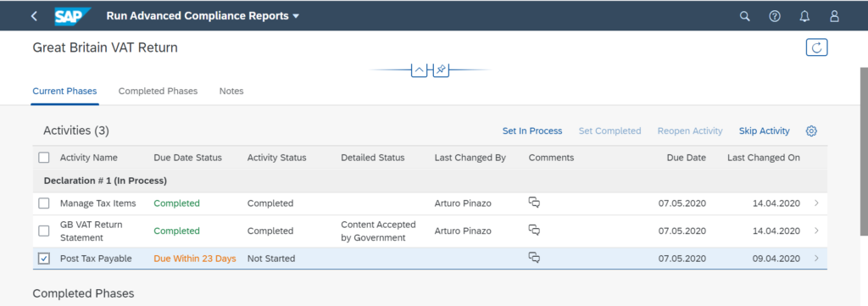The width and height of the screenshot is (868, 306).
Task: Go back with the header arrow
Action: (x=34, y=16)
